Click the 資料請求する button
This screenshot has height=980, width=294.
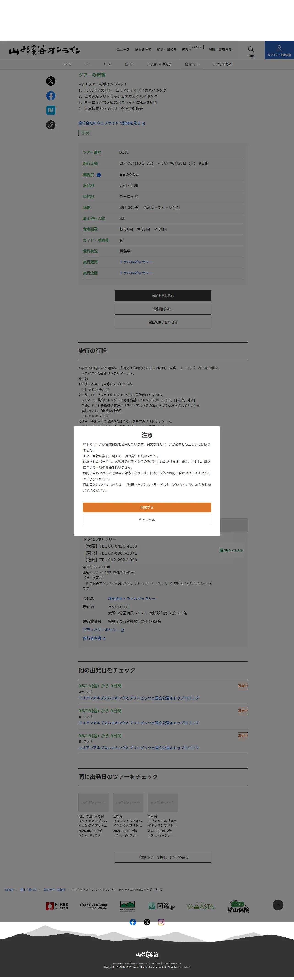pos(163,309)
